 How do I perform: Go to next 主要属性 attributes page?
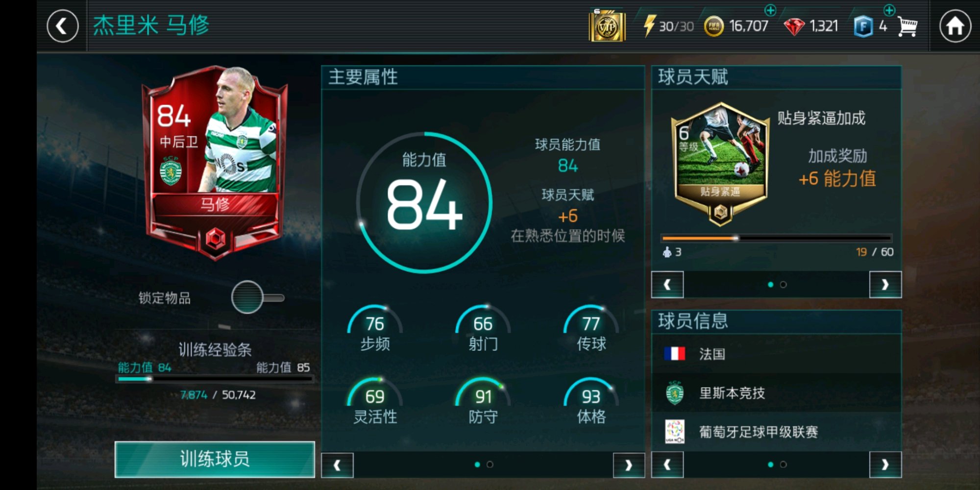coord(629,465)
